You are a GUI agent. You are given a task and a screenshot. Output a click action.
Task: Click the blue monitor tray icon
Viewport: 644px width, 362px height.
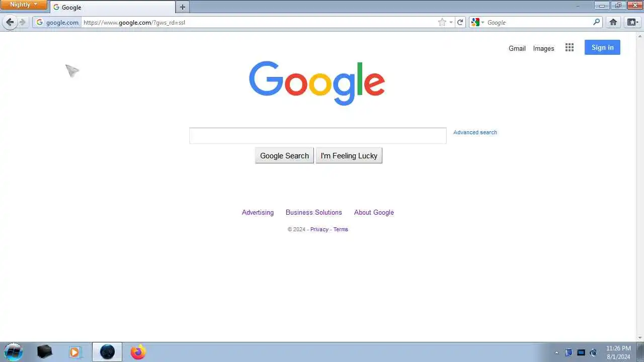581,352
